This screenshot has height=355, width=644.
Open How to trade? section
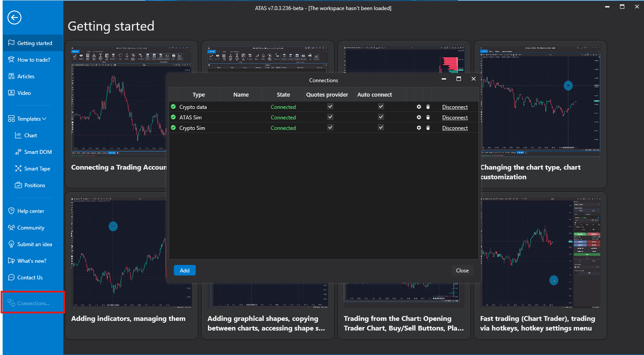tap(33, 60)
